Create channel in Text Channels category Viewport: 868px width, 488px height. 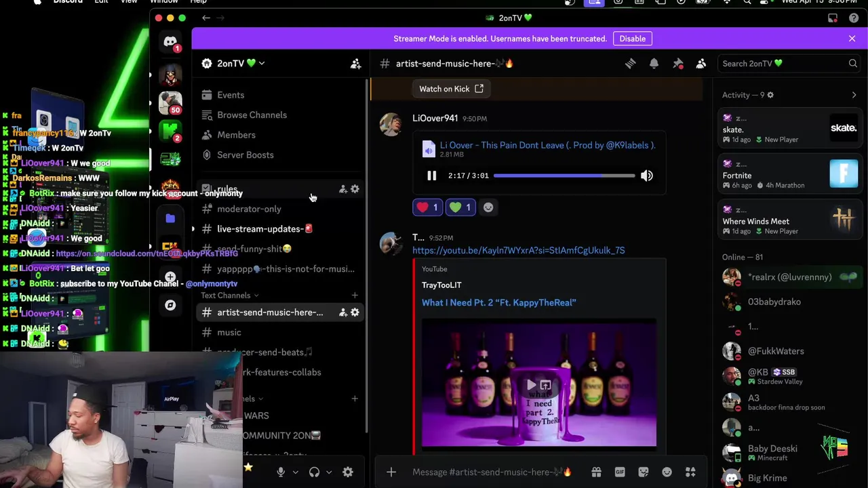click(355, 296)
